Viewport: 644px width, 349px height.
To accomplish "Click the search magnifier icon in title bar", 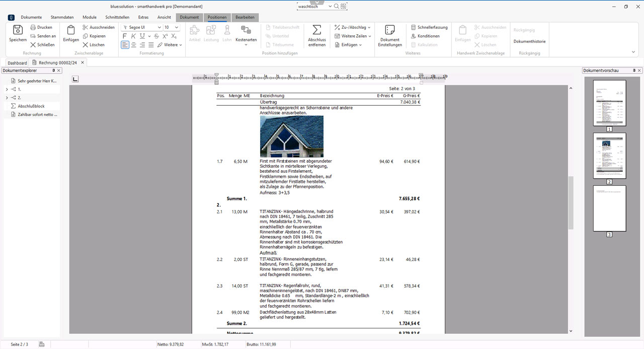I will (337, 6).
